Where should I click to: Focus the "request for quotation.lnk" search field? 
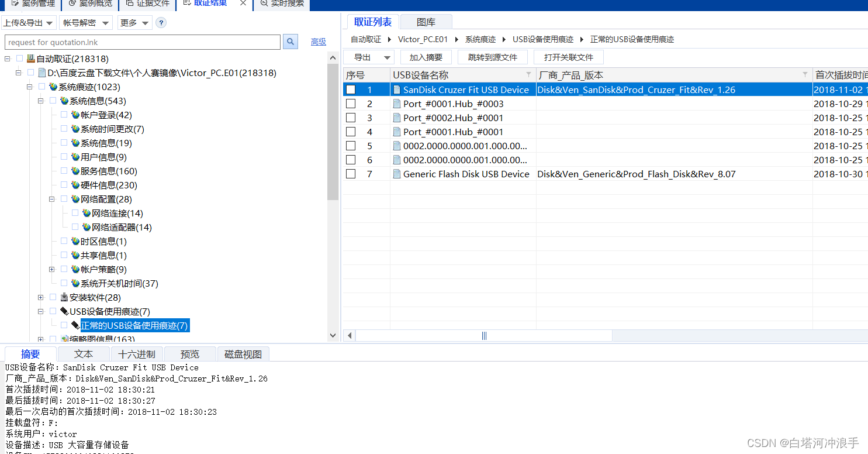tap(143, 42)
